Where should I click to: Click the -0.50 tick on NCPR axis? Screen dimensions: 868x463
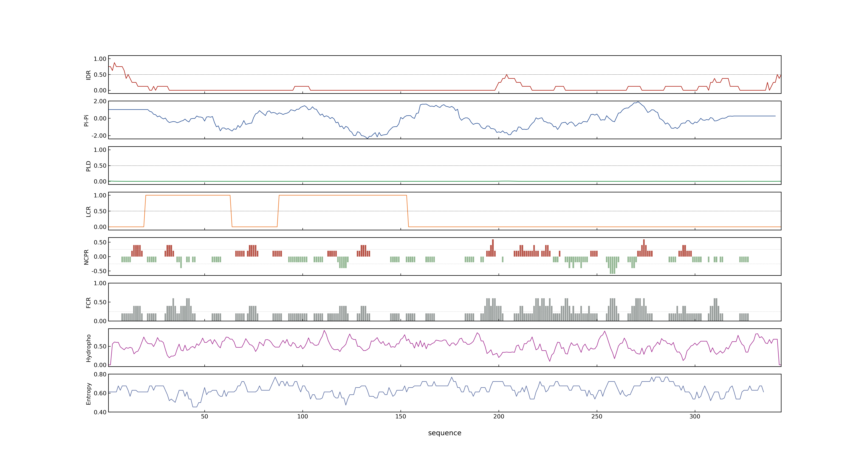click(99, 271)
